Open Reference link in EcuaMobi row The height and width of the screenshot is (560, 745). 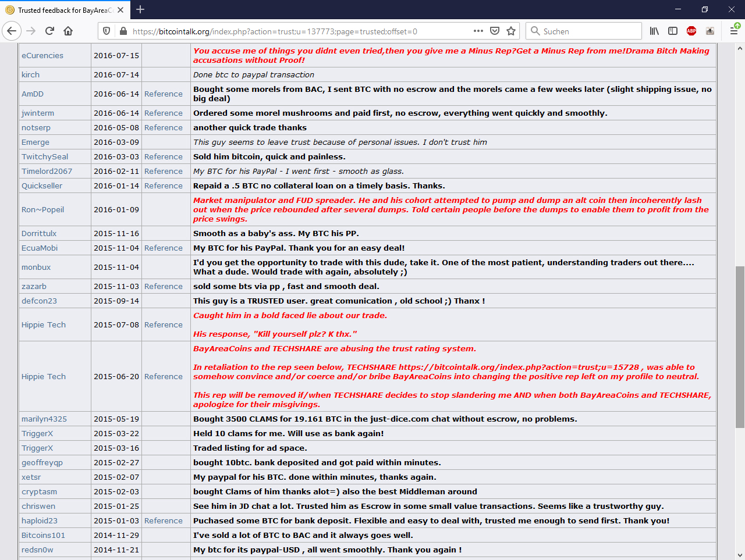click(164, 248)
